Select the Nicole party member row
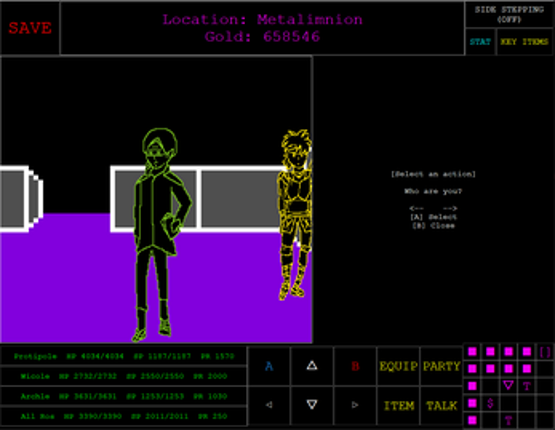The width and height of the screenshot is (555, 430). coord(124,376)
